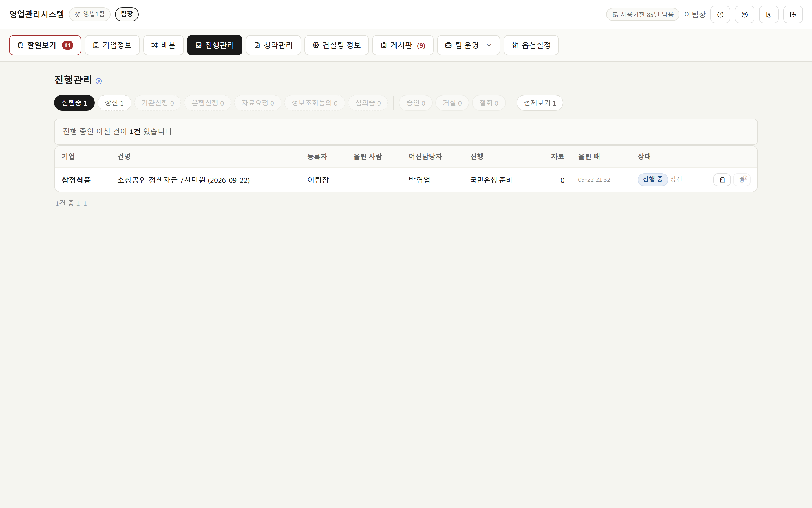The width and height of the screenshot is (812, 508).
Task: Open the 컨설팅 정보 tab
Action: pos(337,45)
